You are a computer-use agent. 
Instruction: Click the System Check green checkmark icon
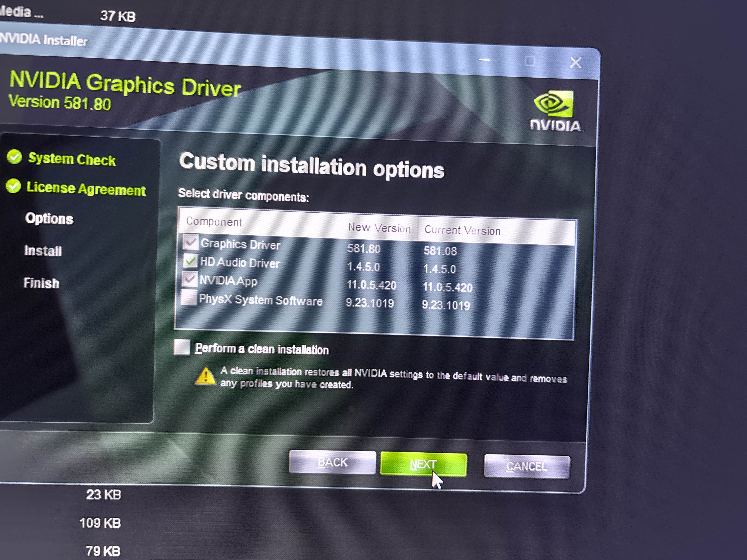(14, 157)
